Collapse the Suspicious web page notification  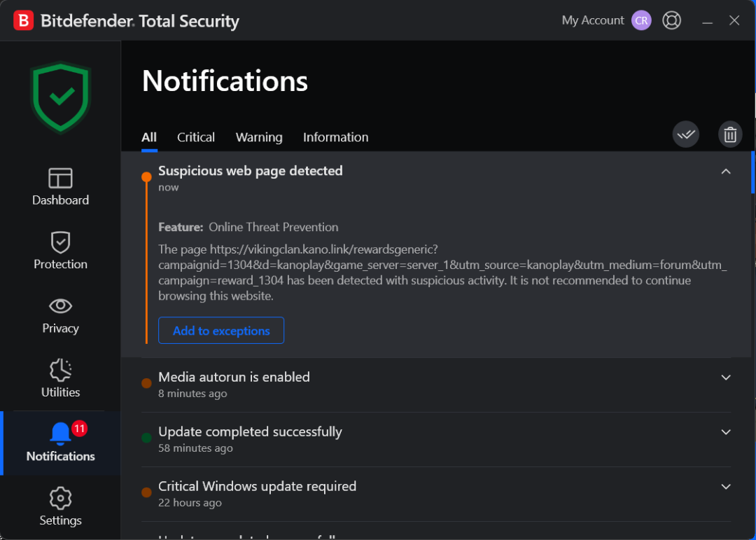(x=726, y=172)
